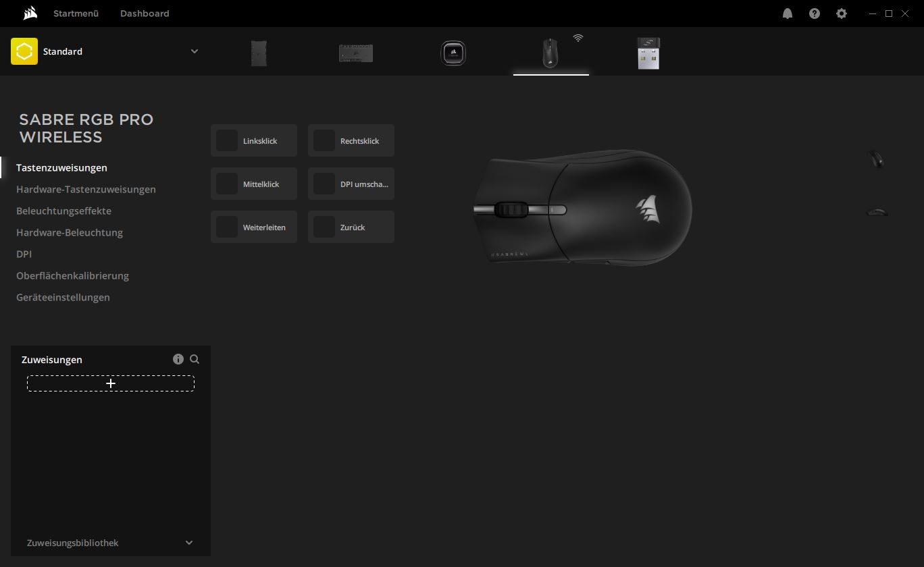Select the first device in the device bar

(x=259, y=53)
